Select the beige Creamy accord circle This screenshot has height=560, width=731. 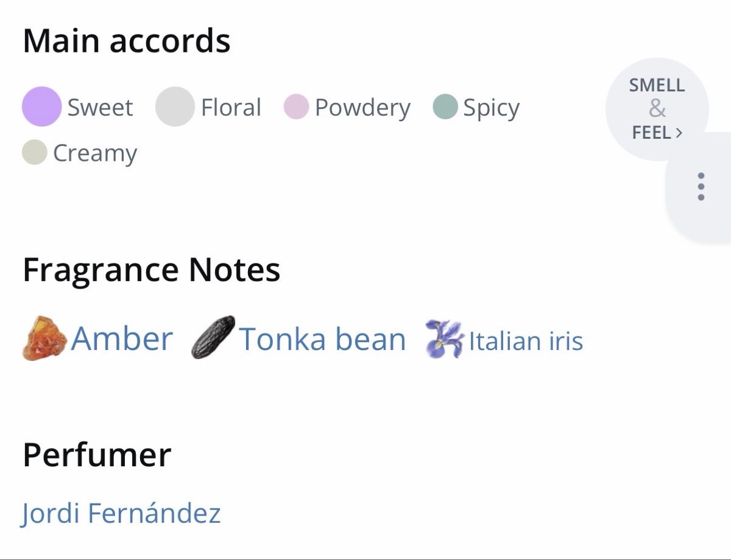click(x=35, y=152)
